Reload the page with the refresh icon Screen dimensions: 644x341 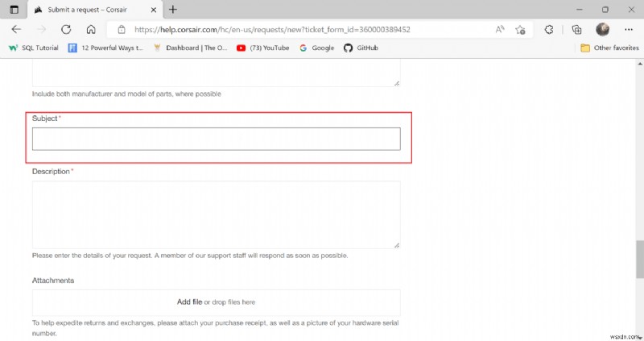tap(66, 30)
